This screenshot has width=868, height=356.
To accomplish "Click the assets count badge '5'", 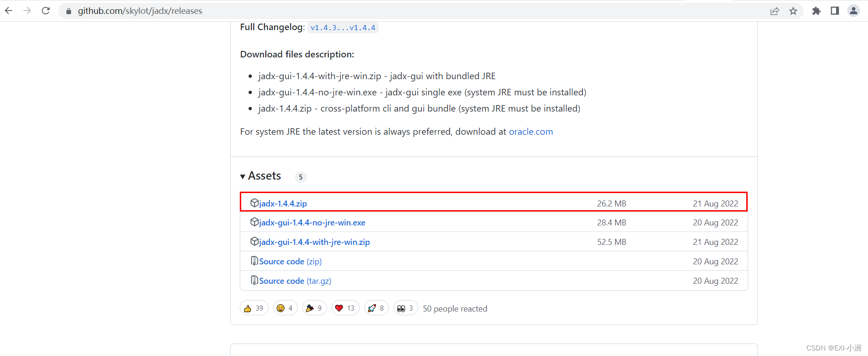I will coord(301,177).
